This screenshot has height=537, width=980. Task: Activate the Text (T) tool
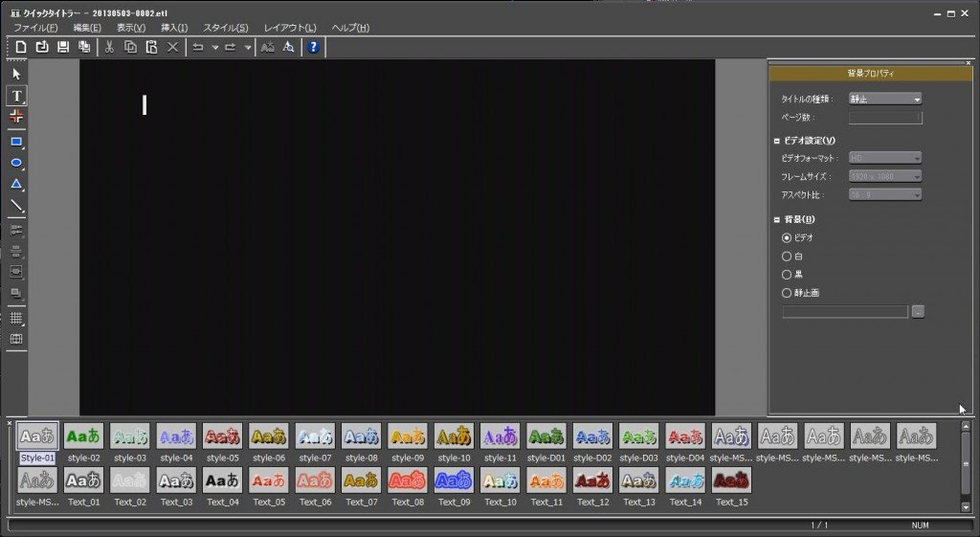(17, 96)
